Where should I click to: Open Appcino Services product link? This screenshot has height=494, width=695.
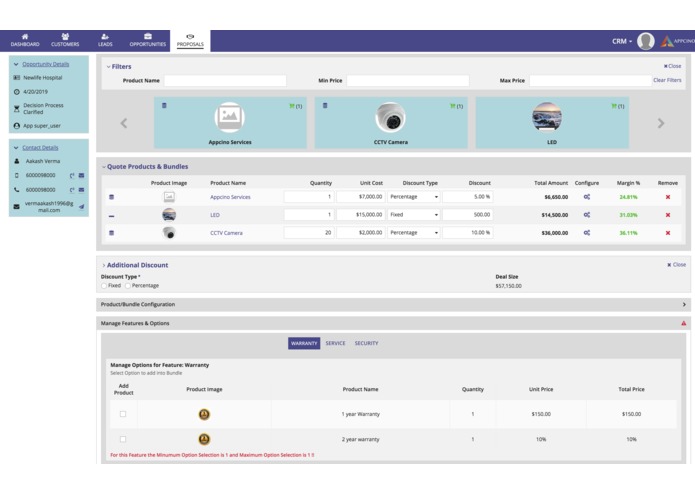coord(230,197)
